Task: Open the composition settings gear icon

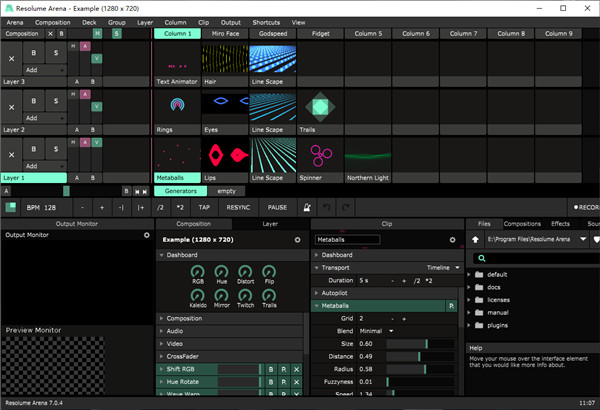Action: pyautogui.click(x=297, y=241)
